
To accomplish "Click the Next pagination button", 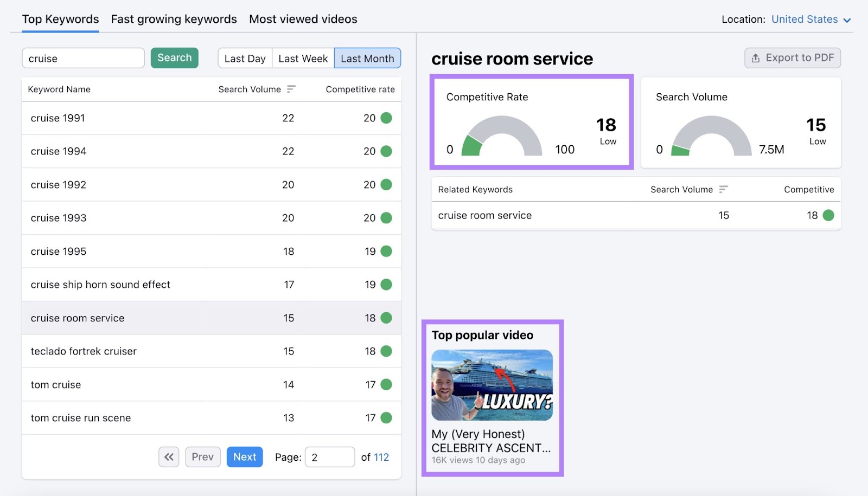I will pos(244,456).
